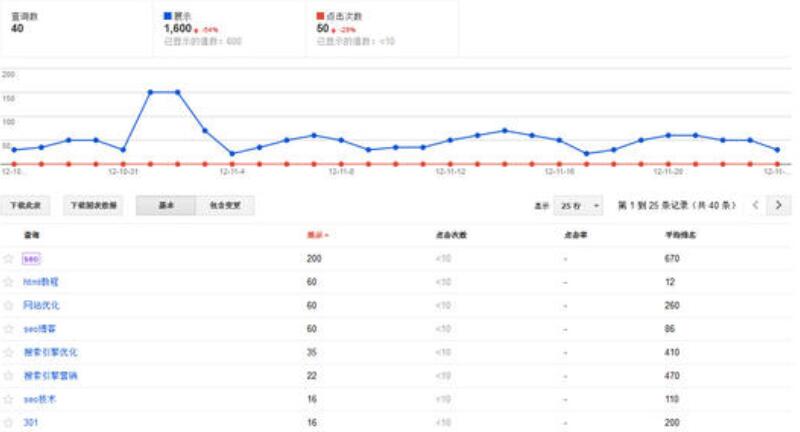Sort table by red 展示 column header
The image size is (800, 432).
(x=317, y=235)
